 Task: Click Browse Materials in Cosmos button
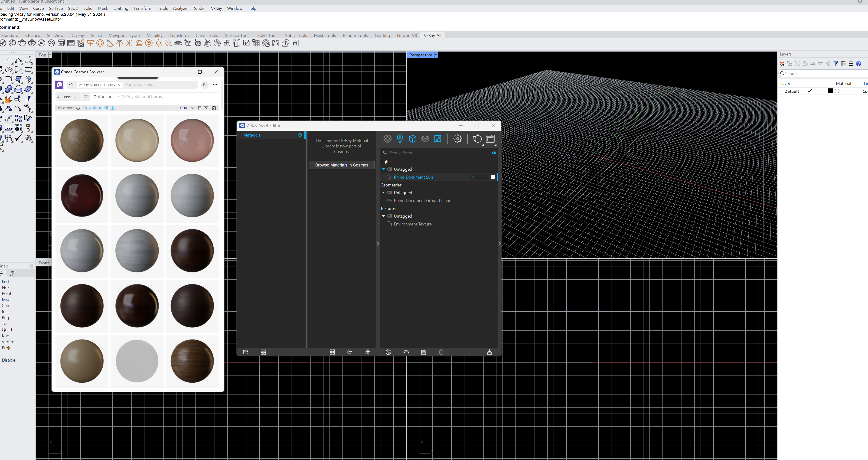(x=342, y=165)
